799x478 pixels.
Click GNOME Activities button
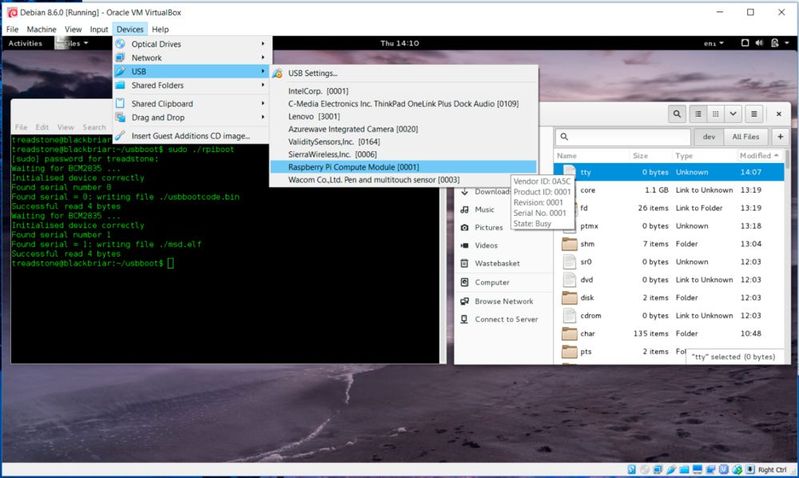point(25,43)
